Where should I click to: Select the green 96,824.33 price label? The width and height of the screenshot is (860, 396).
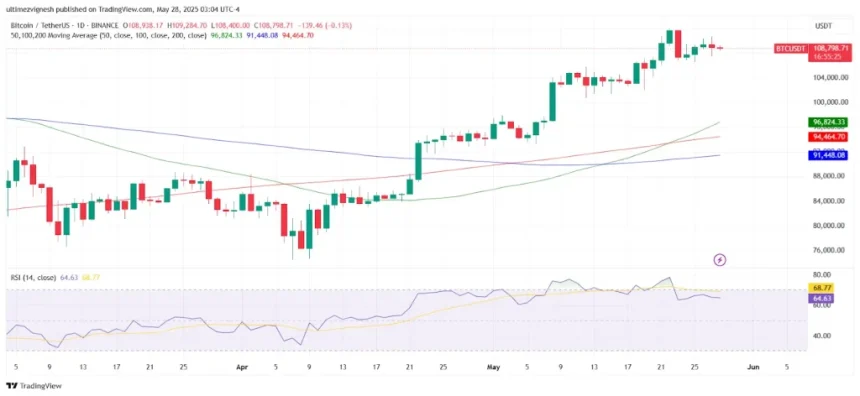coord(828,122)
